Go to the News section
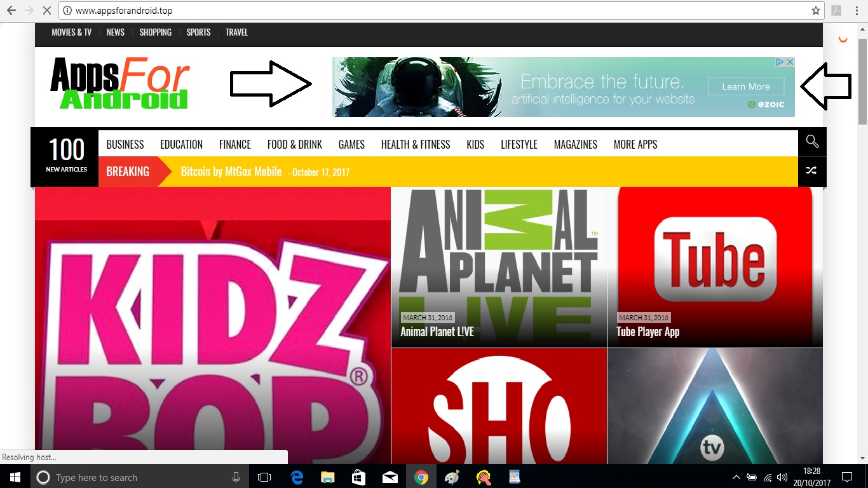 coord(116,32)
